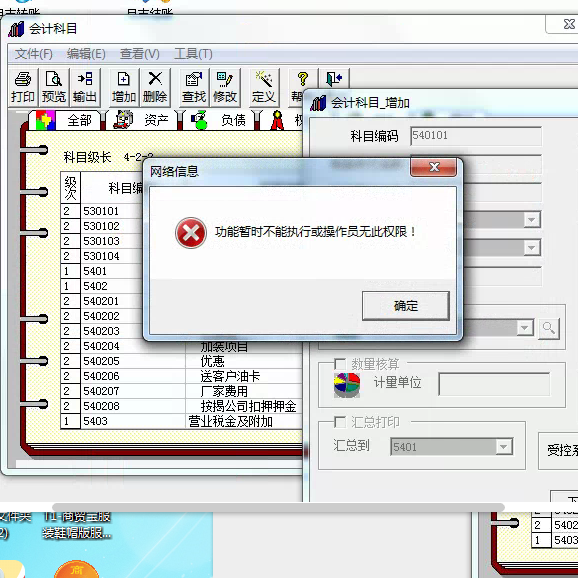This screenshot has width=578, height=578.
Task: Click the red error icon in dialog
Action: coord(191,233)
